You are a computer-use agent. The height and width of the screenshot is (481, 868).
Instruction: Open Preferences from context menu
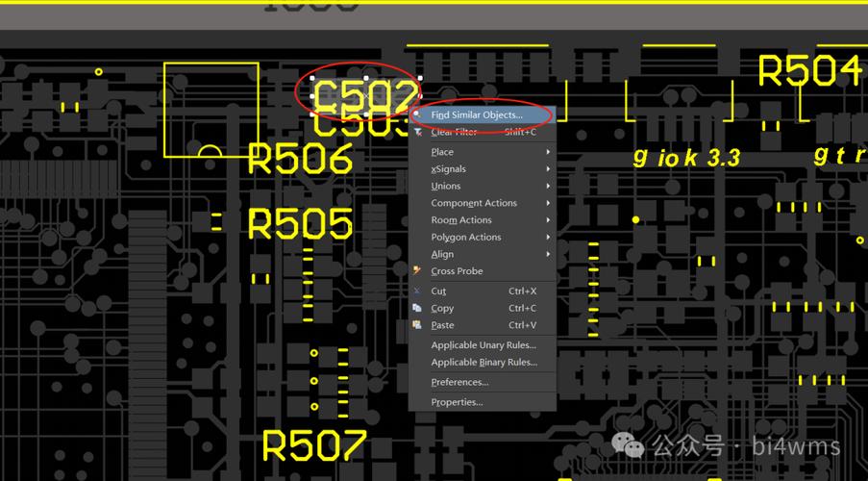point(483,382)
